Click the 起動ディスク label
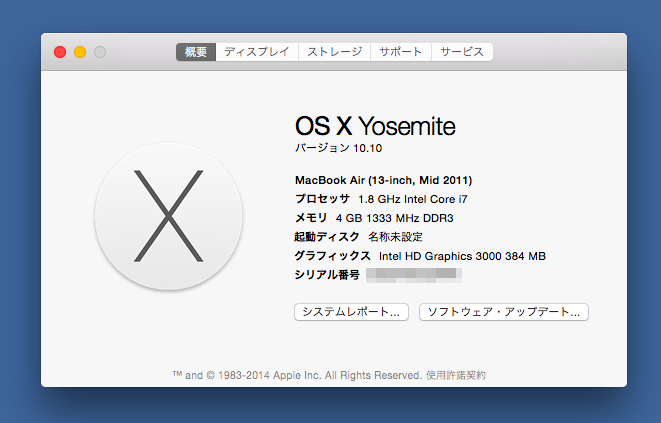 tap(327, 237)
